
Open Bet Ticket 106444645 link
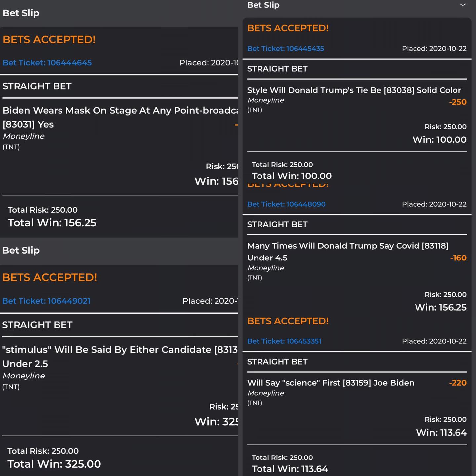47,63
